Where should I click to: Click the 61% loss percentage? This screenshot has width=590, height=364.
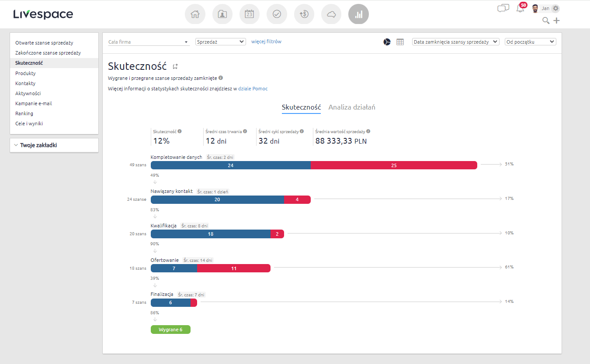(x=509, y=267)
